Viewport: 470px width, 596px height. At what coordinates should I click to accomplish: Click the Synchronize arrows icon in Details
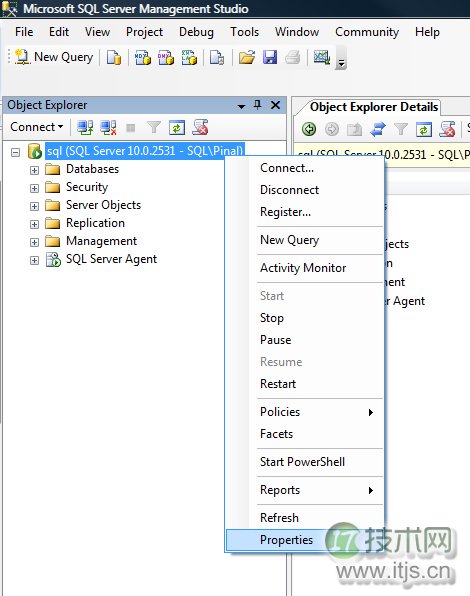(x=378, y=129)
